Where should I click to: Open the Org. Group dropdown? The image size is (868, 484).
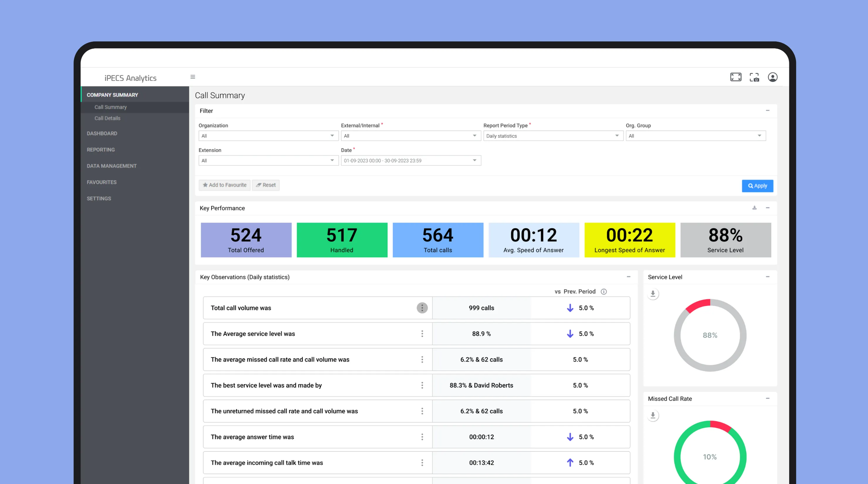(x=695, y=136)
